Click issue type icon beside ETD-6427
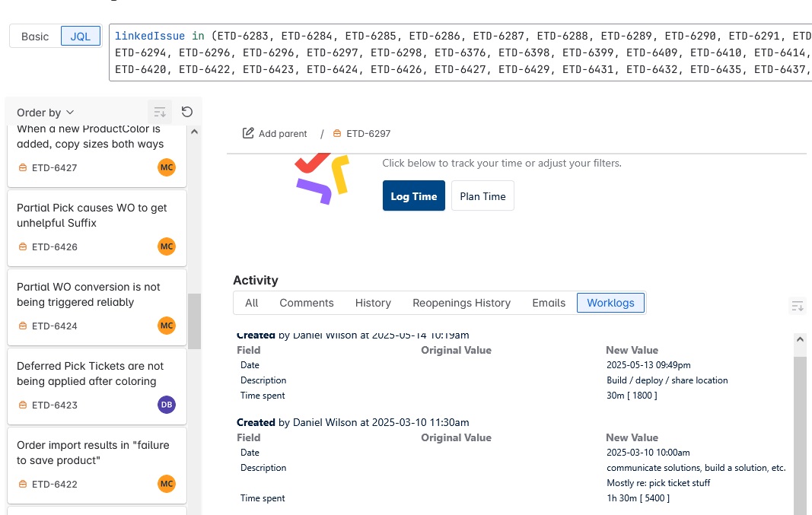 pyautogui.click(x=23, y=167)
